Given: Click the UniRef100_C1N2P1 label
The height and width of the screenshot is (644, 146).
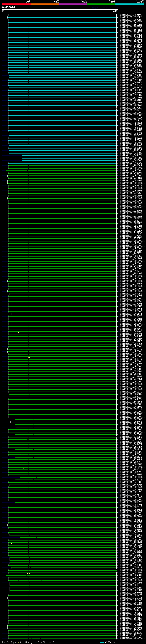Looking at the screenshot, I should pyautogui.click(x=131, y=148).
